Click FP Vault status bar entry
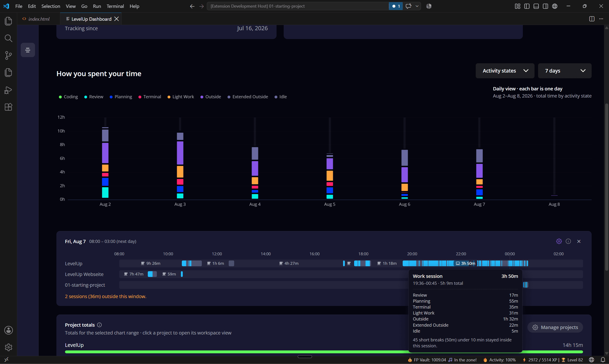This screenshot has width=609, height=364. (427, 360)
